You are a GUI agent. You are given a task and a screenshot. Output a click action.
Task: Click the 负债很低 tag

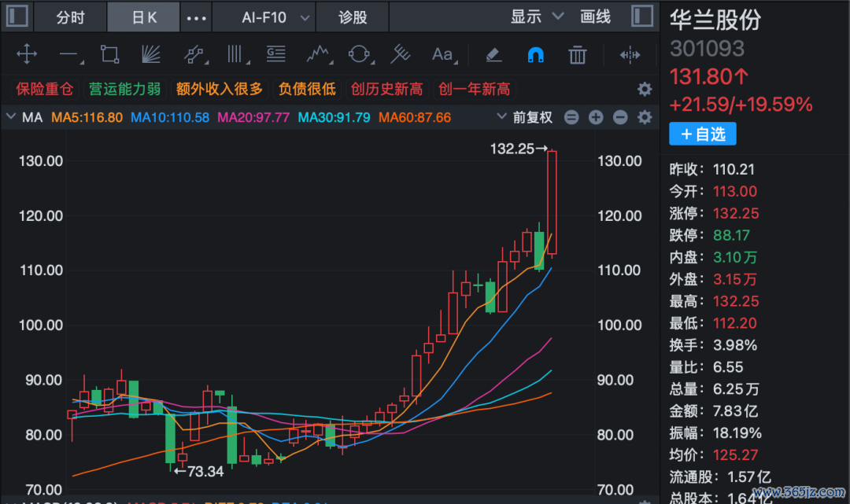pyautogui.click(x=307, y=89)
